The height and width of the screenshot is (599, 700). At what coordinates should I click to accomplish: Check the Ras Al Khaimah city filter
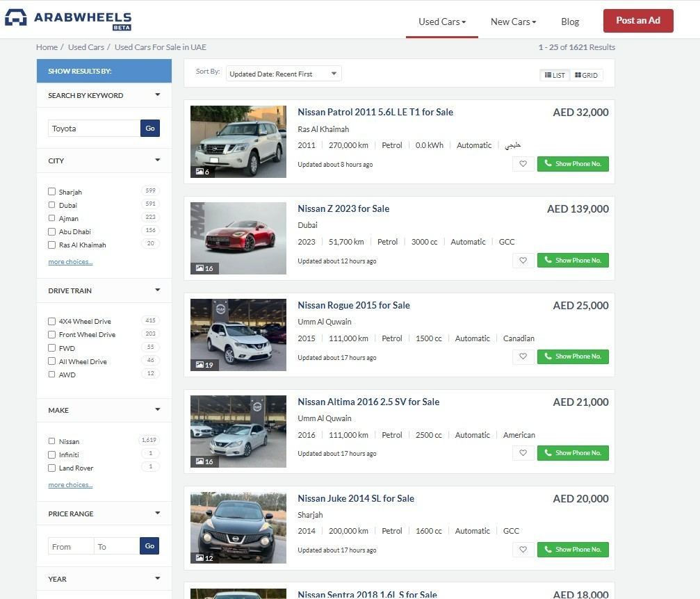51,245
